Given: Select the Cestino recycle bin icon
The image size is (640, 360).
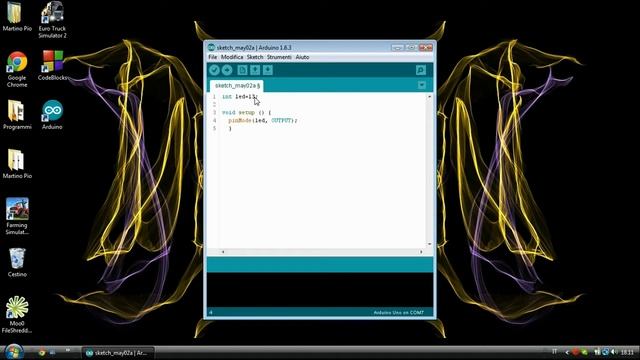Looking at the screenshot, I should click(17, 262).
